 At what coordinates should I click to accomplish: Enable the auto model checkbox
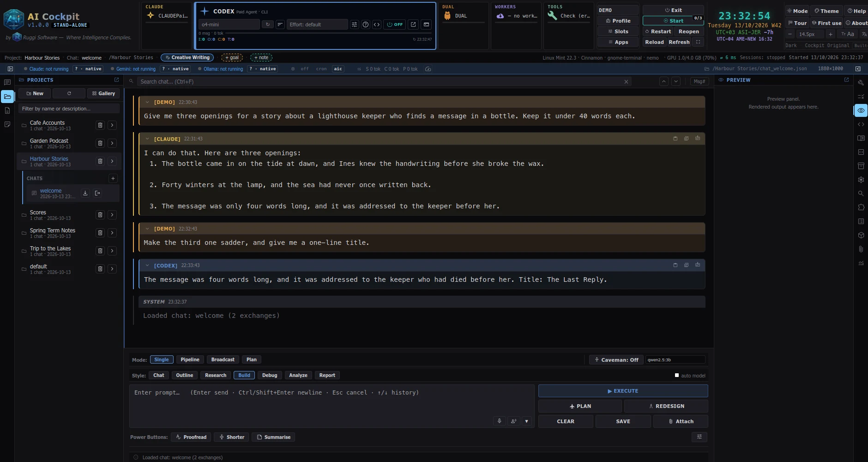[x=677, y=375]
